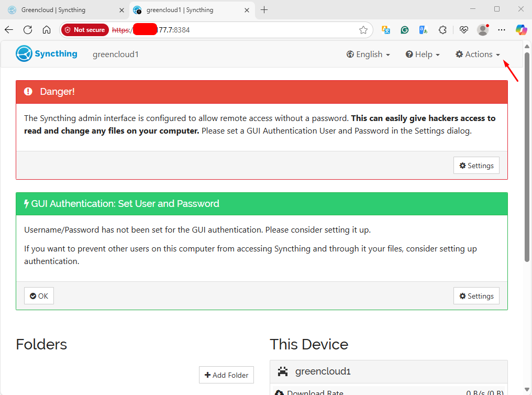Open the Actions dropdown menu
Viewport: 532px width, 395px height.
click(x=478, y=54)
